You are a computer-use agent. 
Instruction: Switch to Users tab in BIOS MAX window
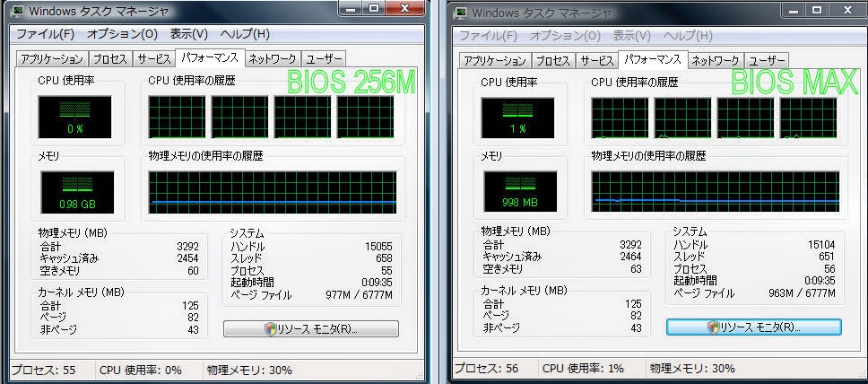coord(767,61)
